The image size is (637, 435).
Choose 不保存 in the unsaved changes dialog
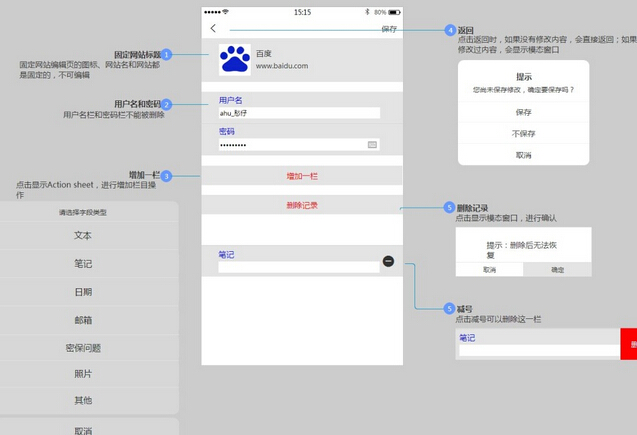tap(523, 133)
